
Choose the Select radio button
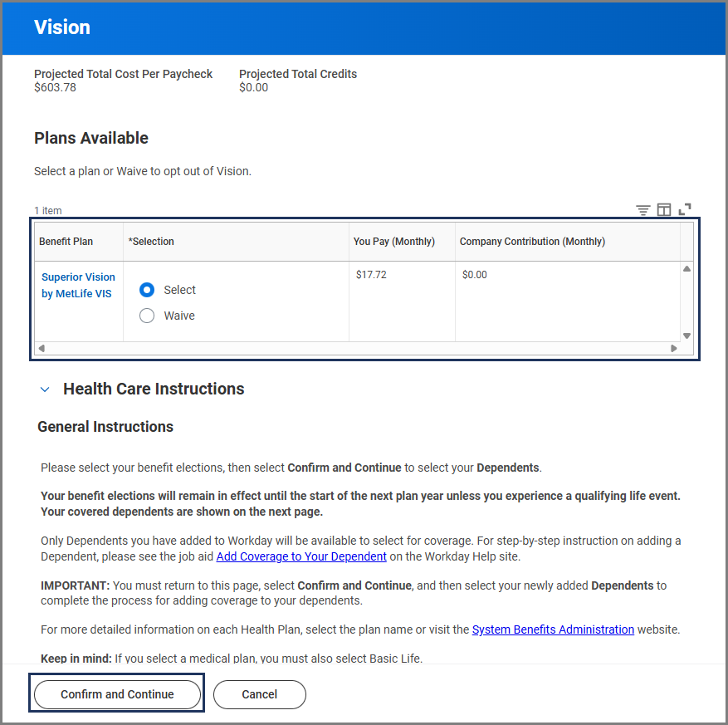pos(147,290)
